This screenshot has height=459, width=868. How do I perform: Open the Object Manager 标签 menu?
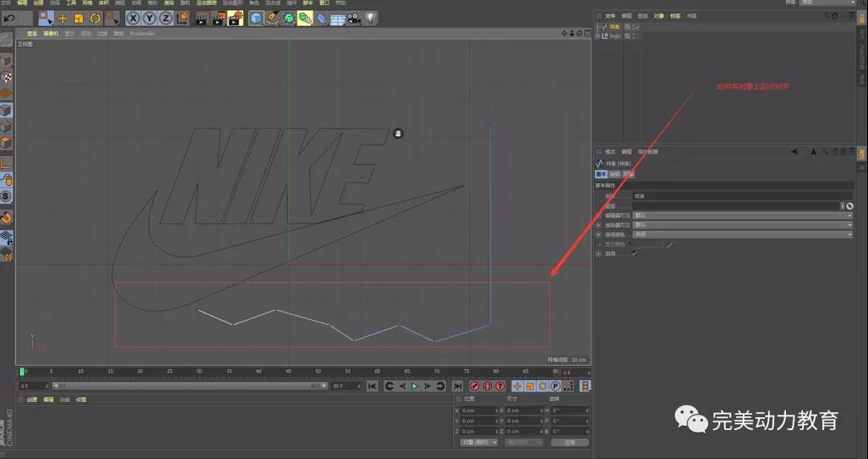point(675,16)
